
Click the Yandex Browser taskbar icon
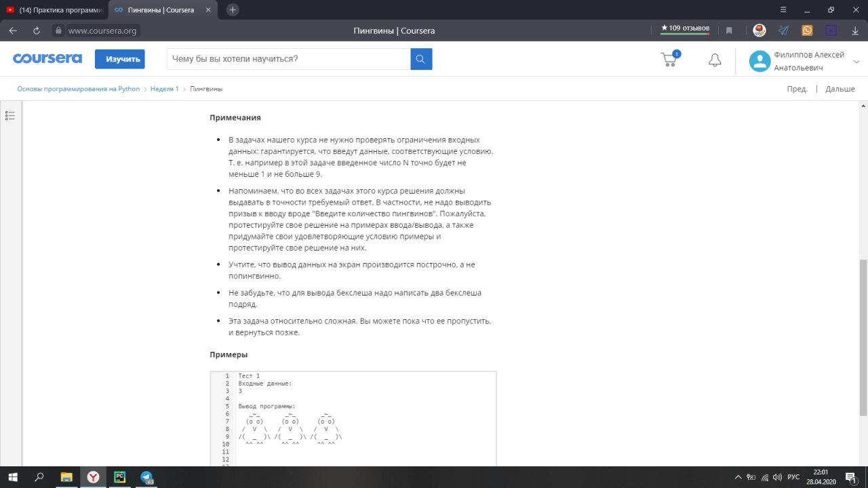pyautogui.click(x=93, y=477)
